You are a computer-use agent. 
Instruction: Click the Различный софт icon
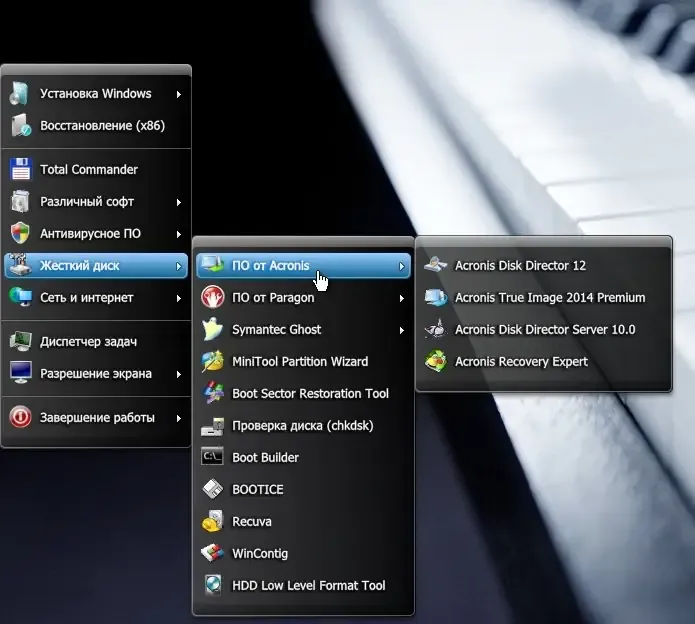point(20,202)
